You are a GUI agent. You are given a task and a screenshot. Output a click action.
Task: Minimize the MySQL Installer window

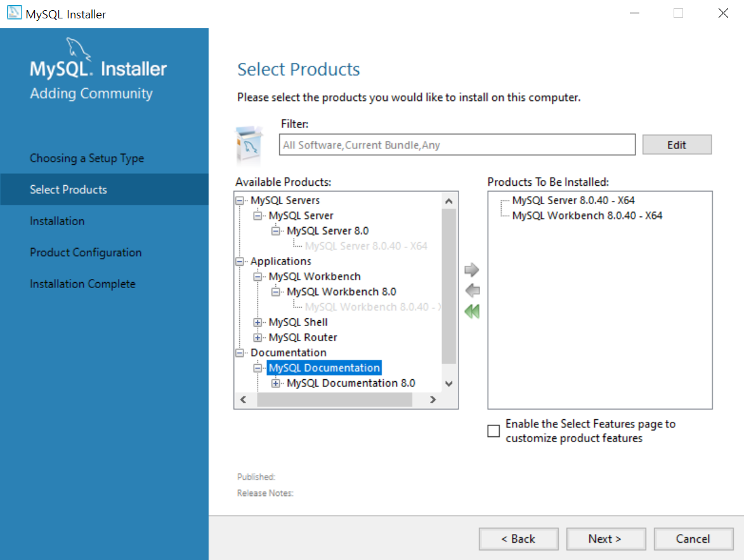point(634,13)
